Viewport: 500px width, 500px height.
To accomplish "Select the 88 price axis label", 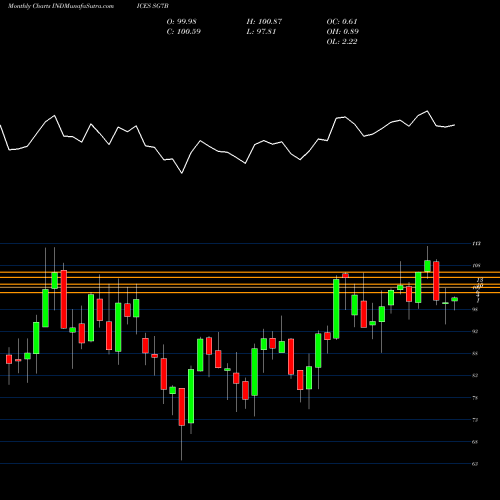I will tap(475, 354).
